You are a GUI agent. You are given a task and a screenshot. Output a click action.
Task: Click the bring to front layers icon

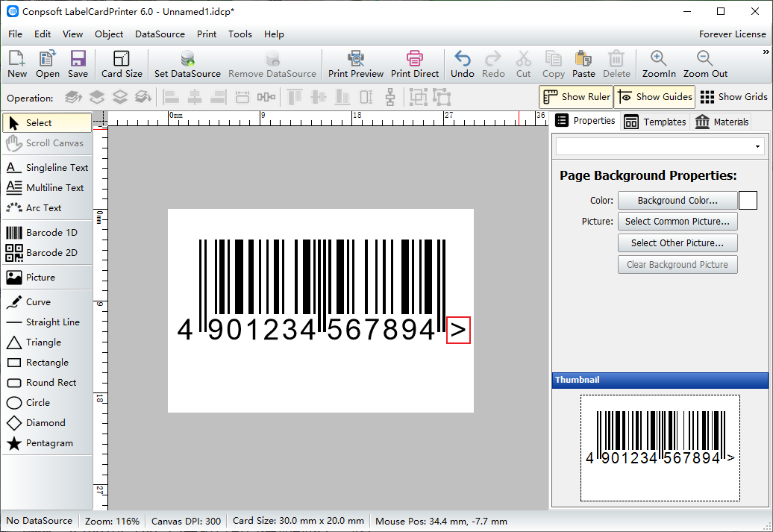(x=73, y=97)
